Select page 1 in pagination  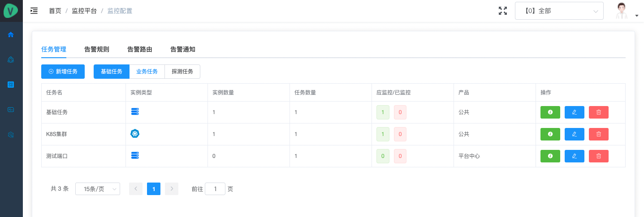click(154, 189)
